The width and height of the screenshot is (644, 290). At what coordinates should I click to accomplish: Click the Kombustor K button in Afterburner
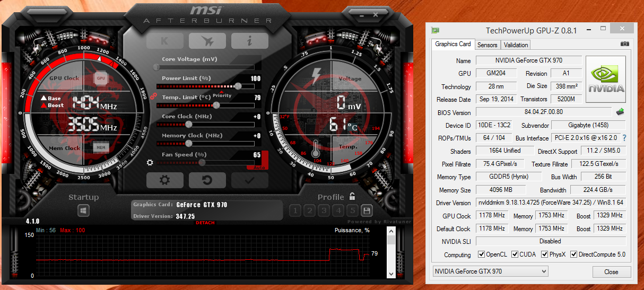coord(164,40)
